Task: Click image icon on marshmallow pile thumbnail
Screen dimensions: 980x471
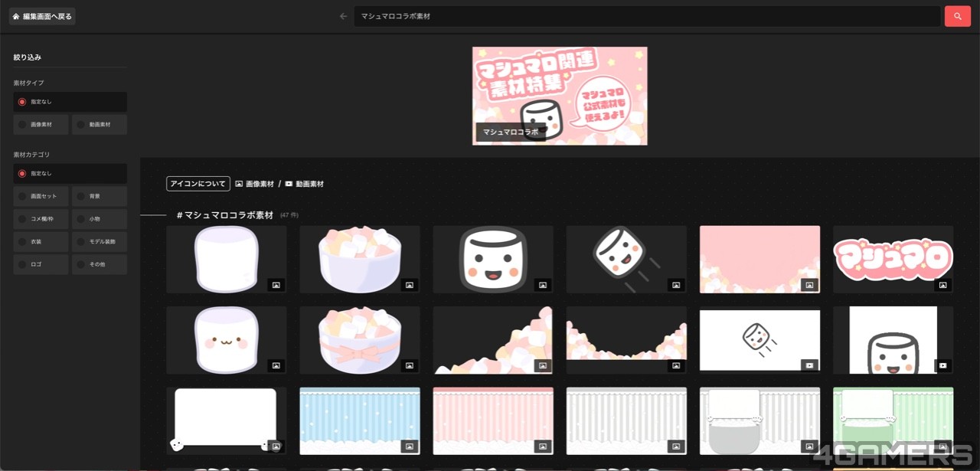Action: 543,366
